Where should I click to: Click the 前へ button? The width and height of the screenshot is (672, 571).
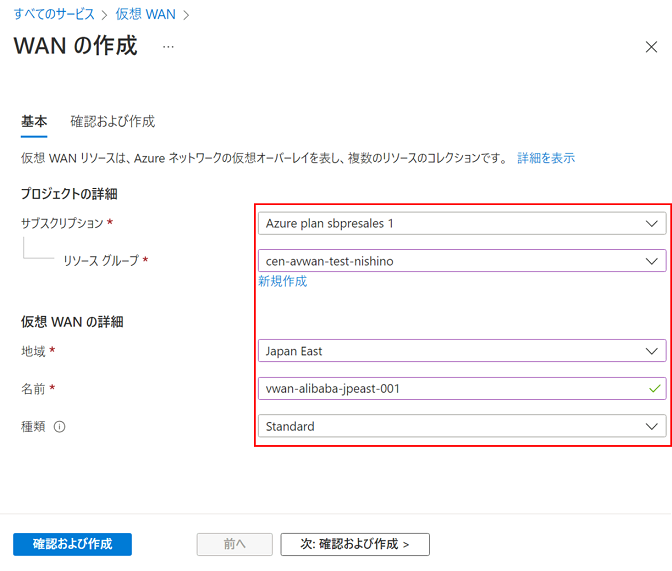click(x=234, y=544)
